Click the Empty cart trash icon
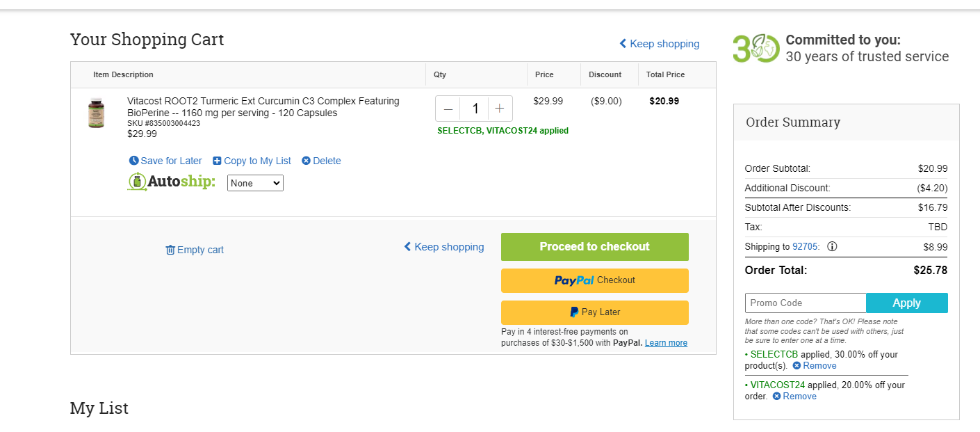The width and height of the screenshot is (980, 432). click(x=170, y=250)
